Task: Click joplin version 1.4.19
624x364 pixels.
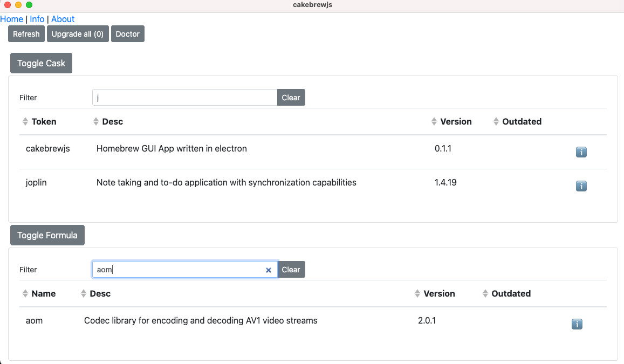Action: [x=445, y=183]
